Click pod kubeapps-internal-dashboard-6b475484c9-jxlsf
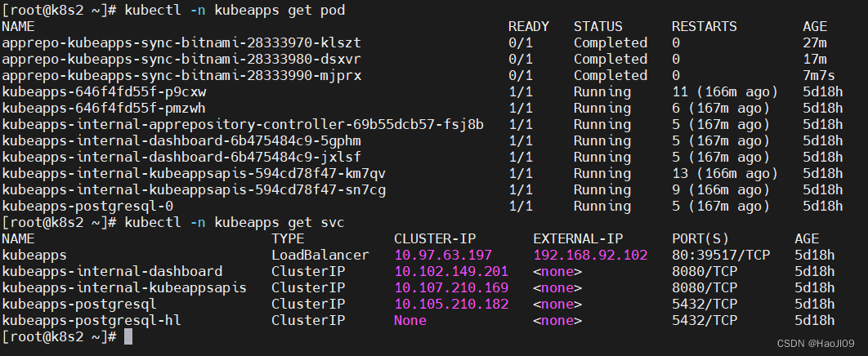Screen dimensions: 868x356 coord(181,157)
